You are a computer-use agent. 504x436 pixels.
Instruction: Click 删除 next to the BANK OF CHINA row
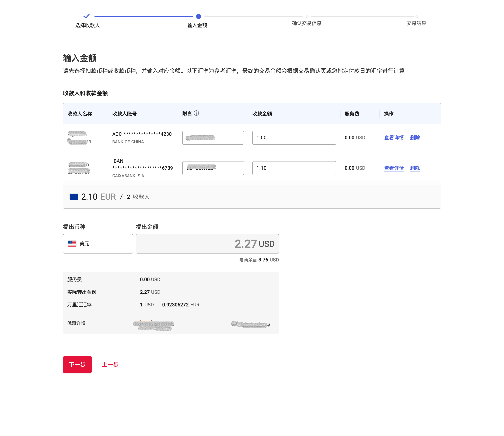415,138
